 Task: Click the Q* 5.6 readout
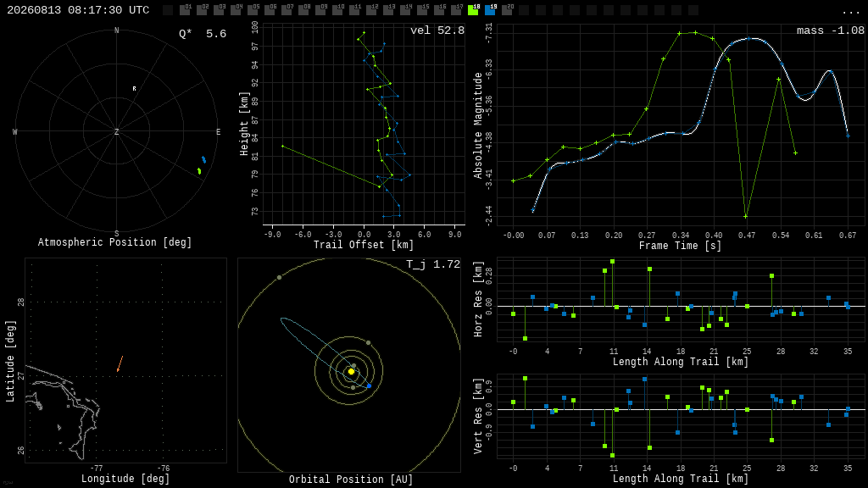203,34
